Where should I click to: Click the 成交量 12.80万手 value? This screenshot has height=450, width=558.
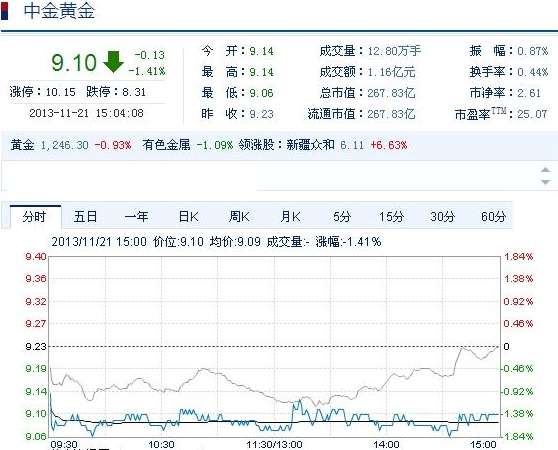click(x=394, y=51)
